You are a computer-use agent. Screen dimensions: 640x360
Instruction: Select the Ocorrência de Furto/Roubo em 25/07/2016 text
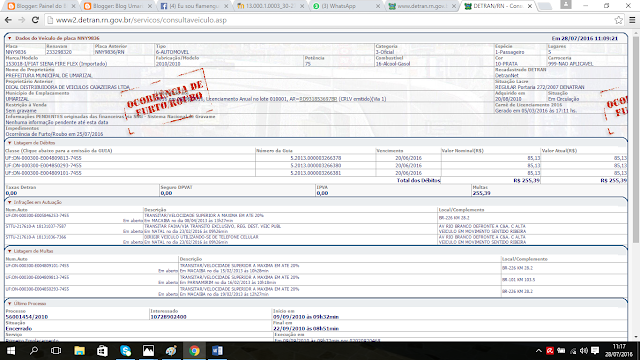click(54, 134)
